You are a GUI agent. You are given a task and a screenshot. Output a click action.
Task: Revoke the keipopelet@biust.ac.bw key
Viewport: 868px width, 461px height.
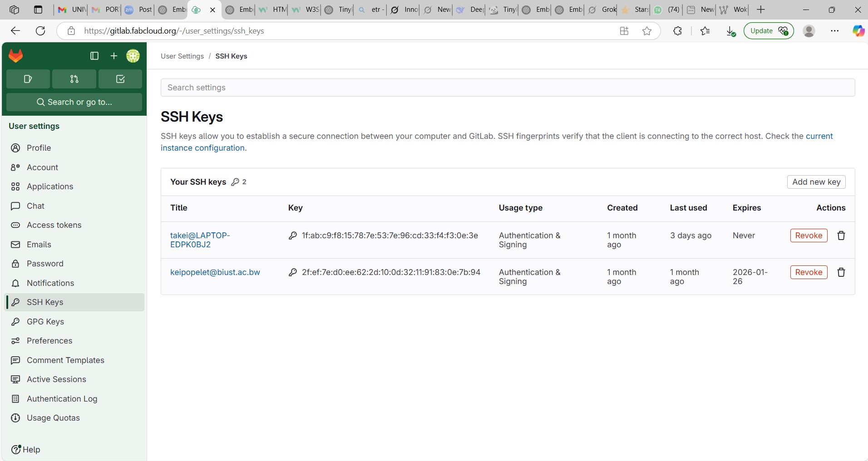(x=809, y=272)
